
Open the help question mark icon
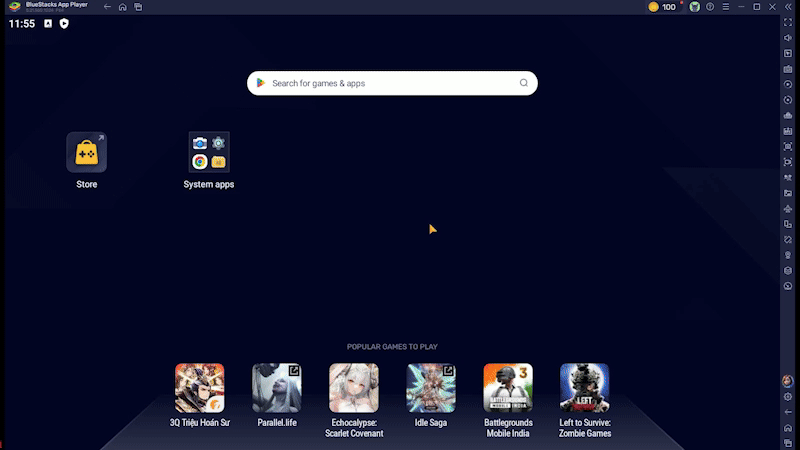point(710,7)
